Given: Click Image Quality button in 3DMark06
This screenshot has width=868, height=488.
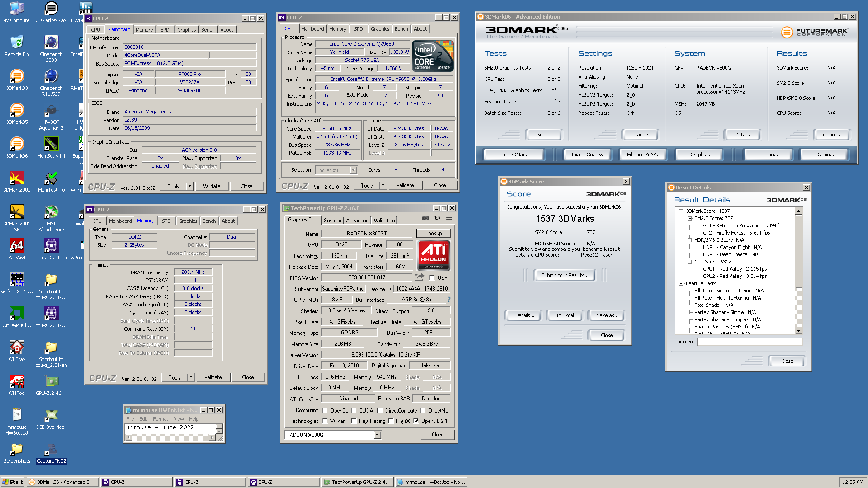Looking at the screenshot, I should pos(588,155).
